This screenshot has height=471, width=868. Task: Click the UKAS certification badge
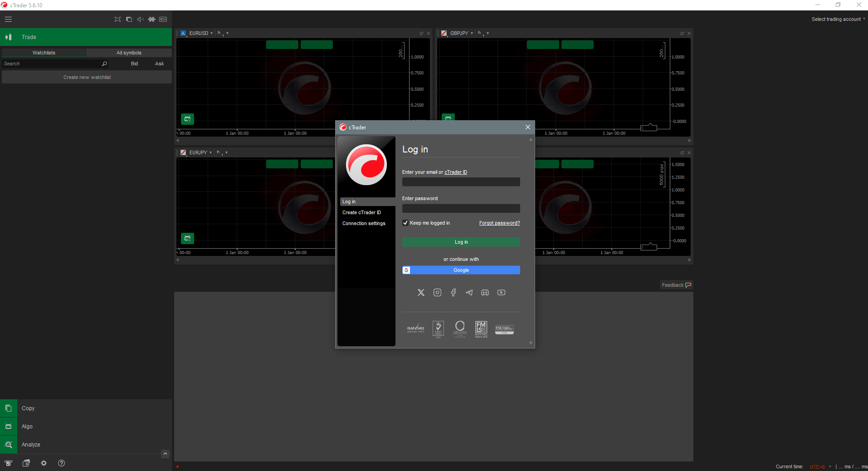(438, 329)
